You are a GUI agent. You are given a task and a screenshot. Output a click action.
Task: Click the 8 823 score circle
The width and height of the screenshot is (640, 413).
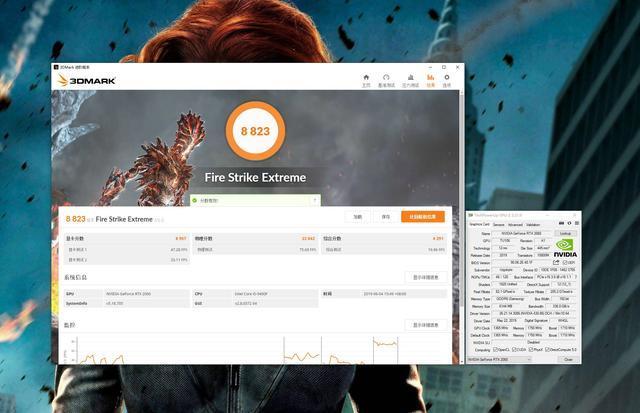coord(256,131)
